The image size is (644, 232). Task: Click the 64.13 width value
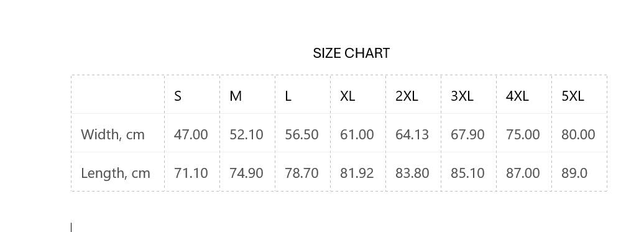point(412,135)
